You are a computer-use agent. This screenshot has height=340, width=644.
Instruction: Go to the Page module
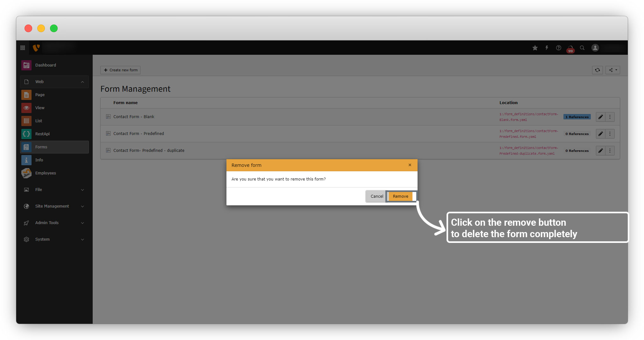click(x=40, y=95)
